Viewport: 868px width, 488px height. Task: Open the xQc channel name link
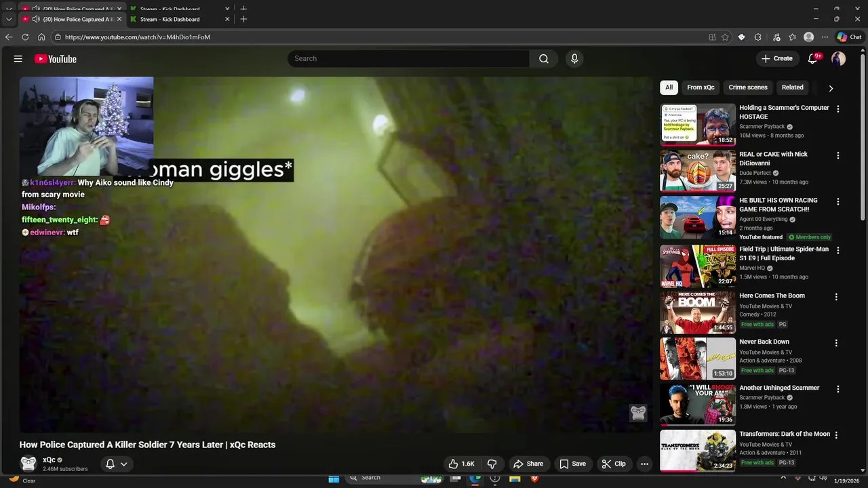pos(49,460)
